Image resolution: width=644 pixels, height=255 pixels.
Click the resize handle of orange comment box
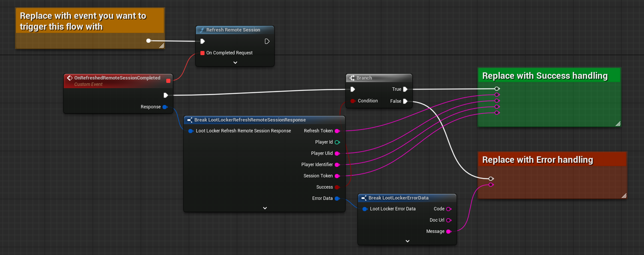[161, 46]
